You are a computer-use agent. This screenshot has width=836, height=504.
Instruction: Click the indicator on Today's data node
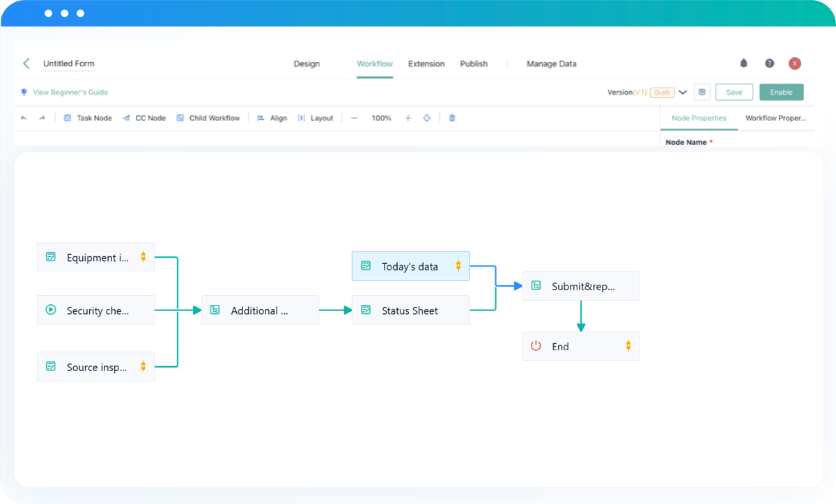point(458,265)
